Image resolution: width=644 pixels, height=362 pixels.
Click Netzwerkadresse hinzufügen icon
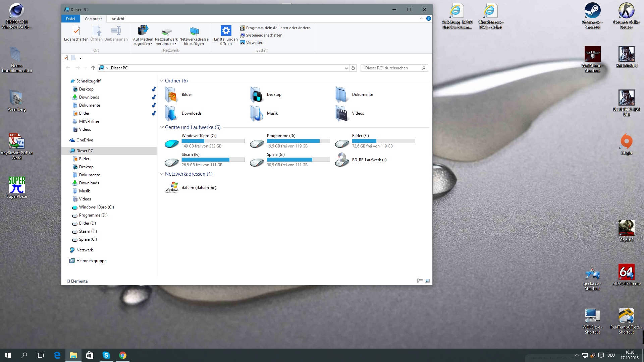(x=194, y=31)
